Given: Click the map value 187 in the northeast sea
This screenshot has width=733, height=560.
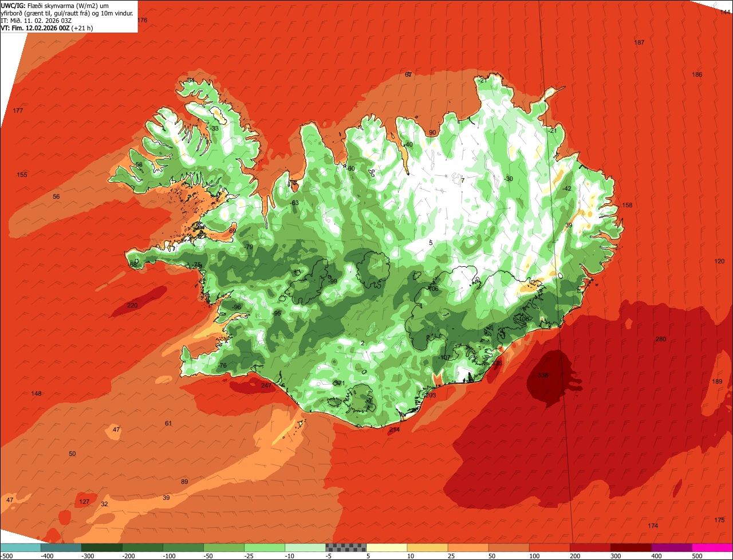Looking at the screenshot, I should [x=640, y=42].
